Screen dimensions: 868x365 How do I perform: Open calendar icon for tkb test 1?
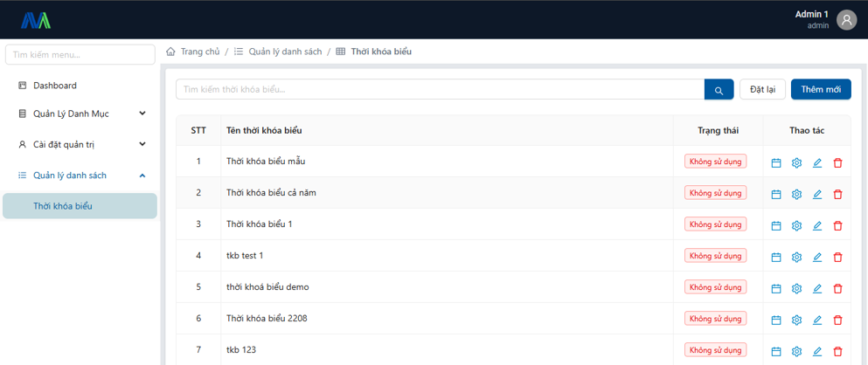point(776,257)
